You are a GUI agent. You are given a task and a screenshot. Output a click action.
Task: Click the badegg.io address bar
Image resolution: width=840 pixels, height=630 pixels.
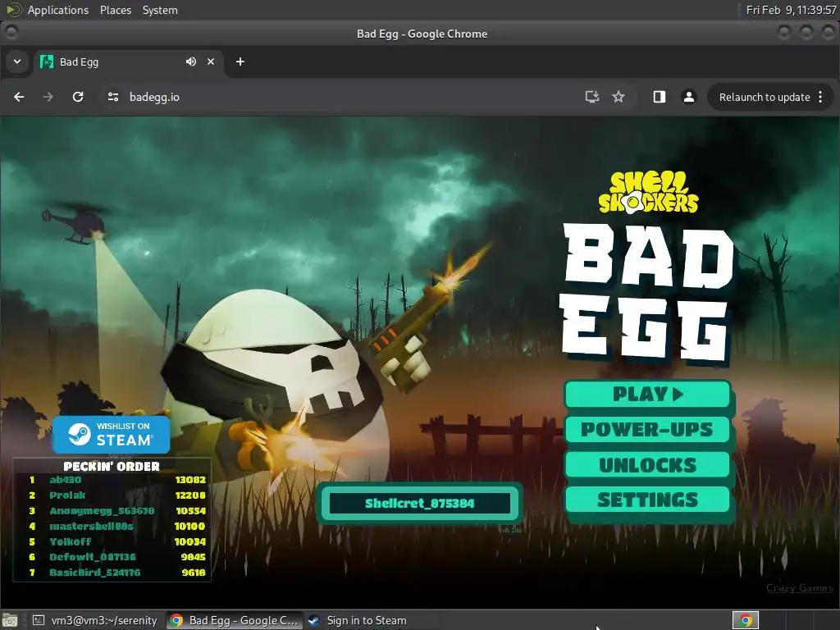point(343,97)
